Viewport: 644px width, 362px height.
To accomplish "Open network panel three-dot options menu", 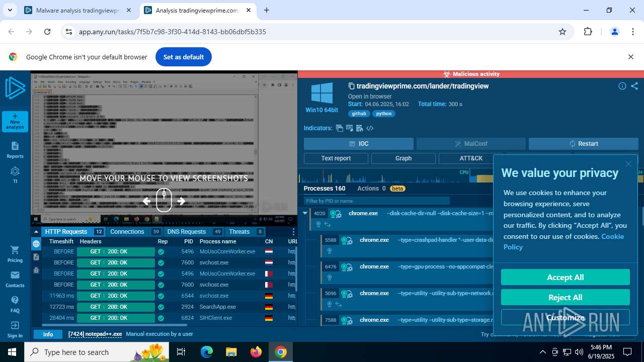I will [x=293, y=232].
